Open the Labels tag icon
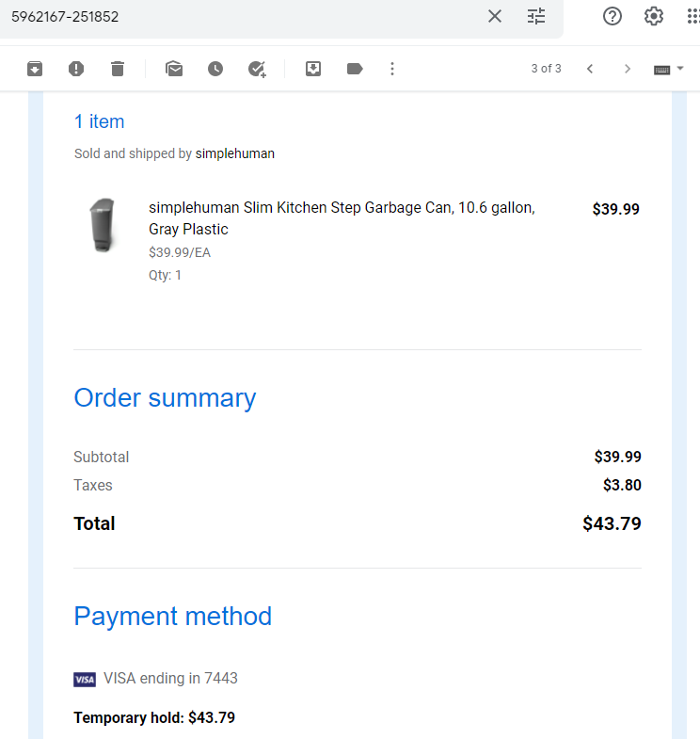Viewport: 700px width, 739px height. 355,69
